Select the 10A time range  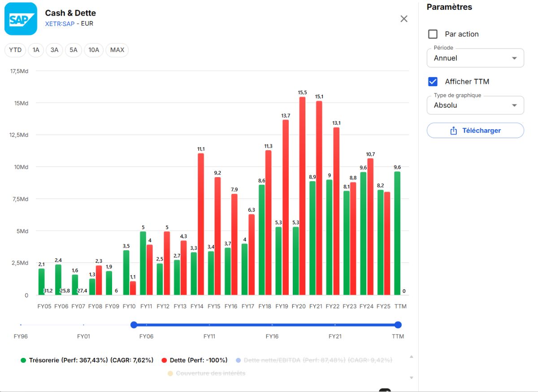(94, 50)
